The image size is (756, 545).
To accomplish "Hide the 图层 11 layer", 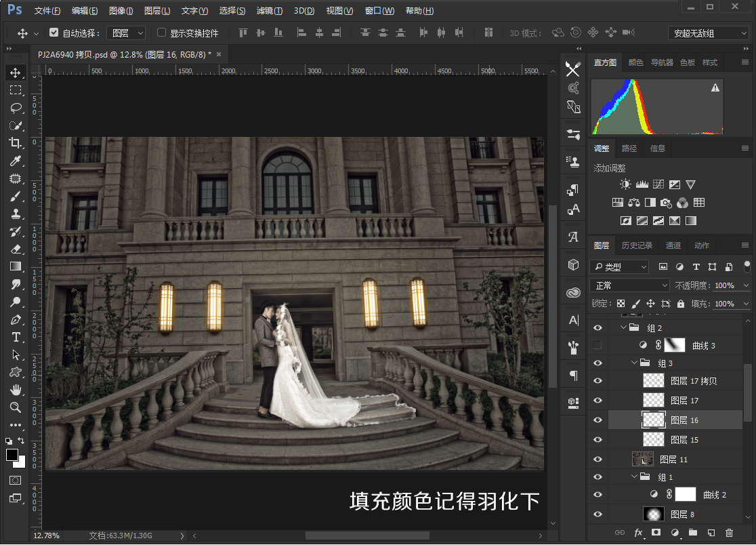I will [598, 459].
